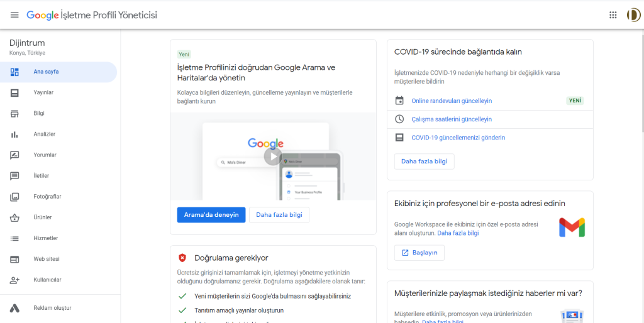This screenshot has height=323, width=644.
Task: Go to the Bilgi section
Action: [60, 114]
